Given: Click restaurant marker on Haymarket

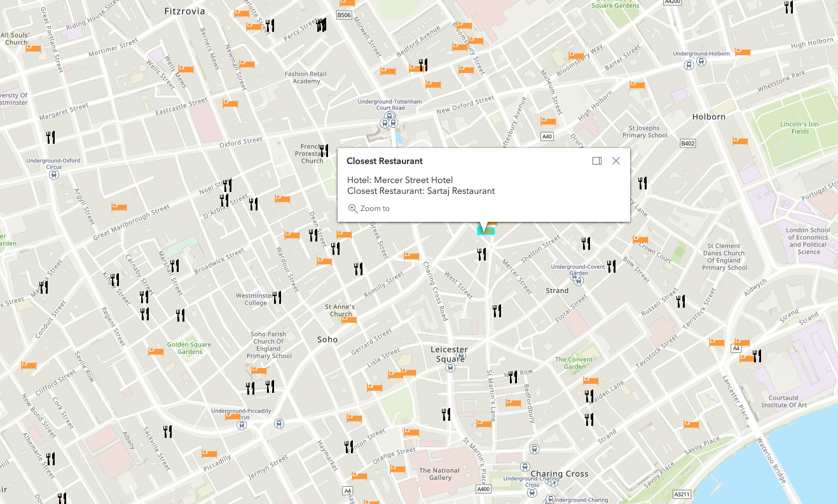Looking at the screenshot, I should tap(348, 447).
